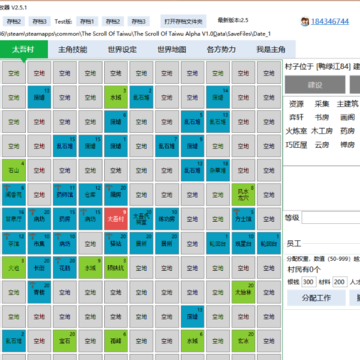
Task: Select the 方士馆 tile level 5
Action: click(243, 219)
